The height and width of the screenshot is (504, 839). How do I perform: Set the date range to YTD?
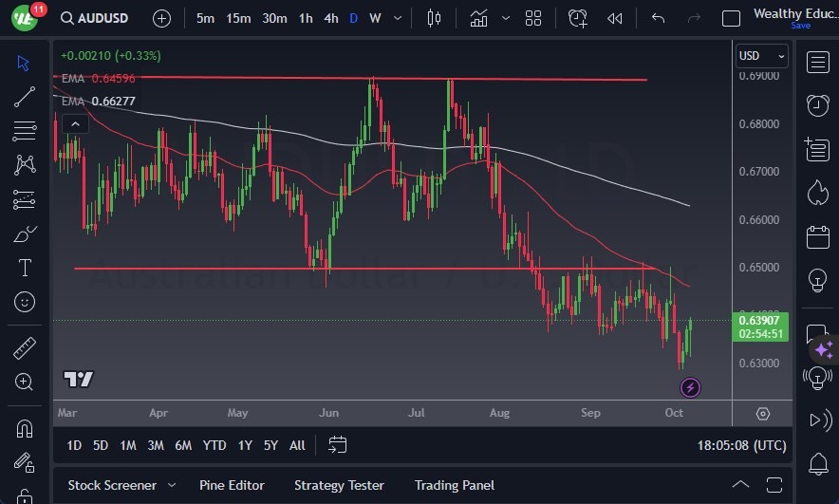pos(214,445)
